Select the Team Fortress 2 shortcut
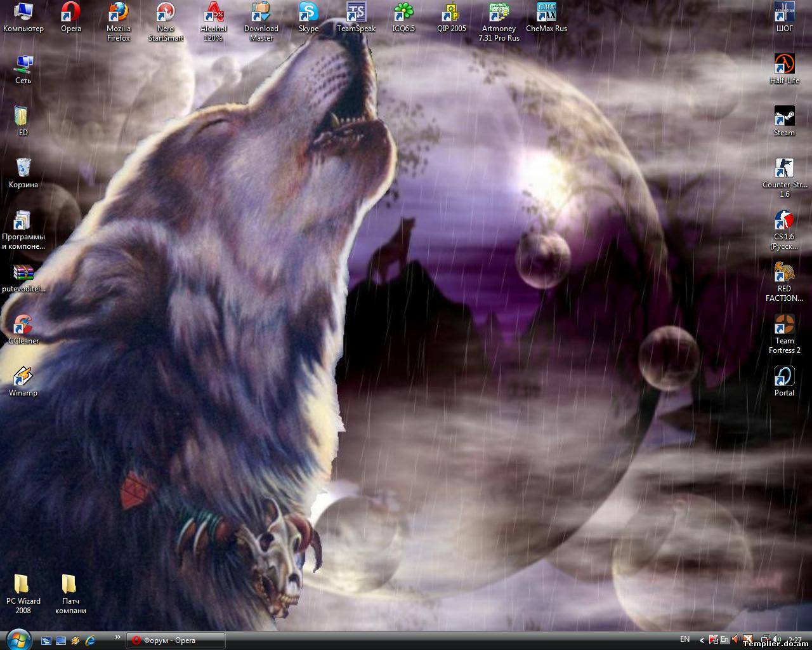 click(785, 334)
